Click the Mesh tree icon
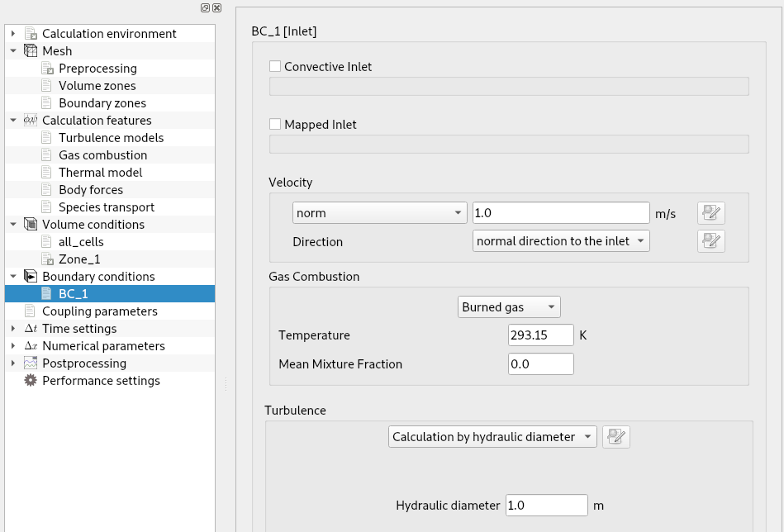Viewport: 784px width, 532px height. coord(31,51)
